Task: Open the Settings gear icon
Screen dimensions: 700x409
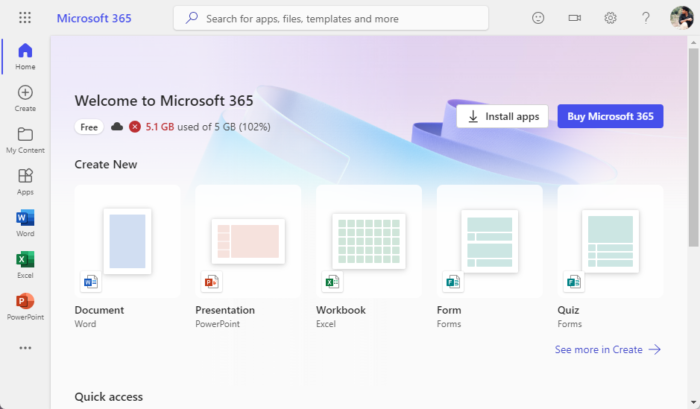Action: [x=610, y=18]
